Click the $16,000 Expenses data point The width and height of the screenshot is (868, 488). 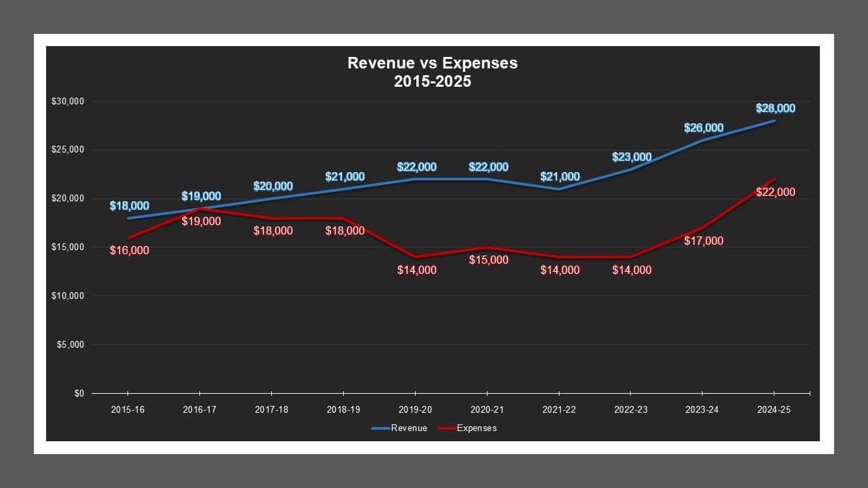click(127, 237)
